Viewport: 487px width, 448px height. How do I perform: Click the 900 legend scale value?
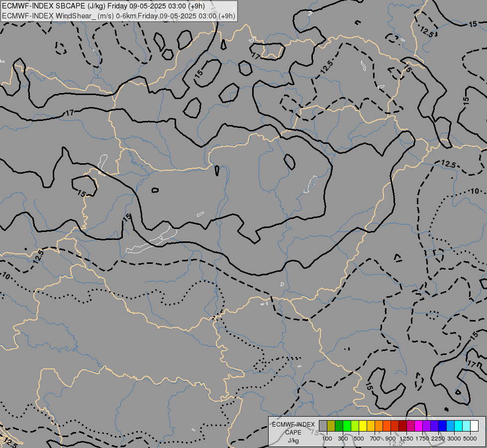pyautogui.click(x=390, y=439)
